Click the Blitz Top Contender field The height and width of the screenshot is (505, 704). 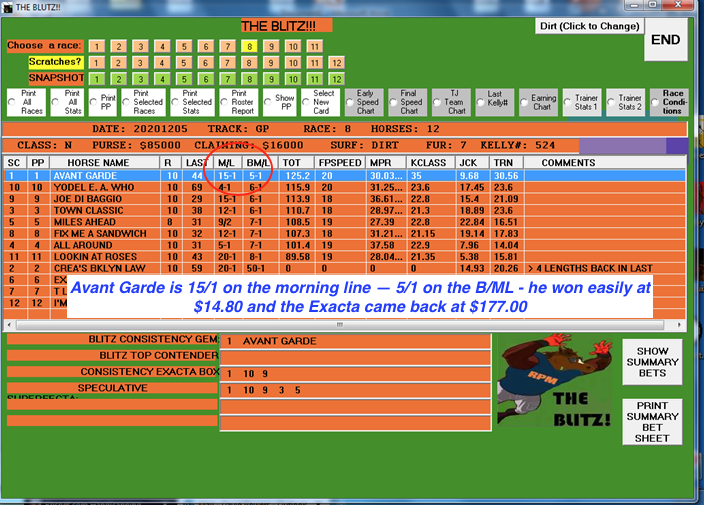point(356,358)
